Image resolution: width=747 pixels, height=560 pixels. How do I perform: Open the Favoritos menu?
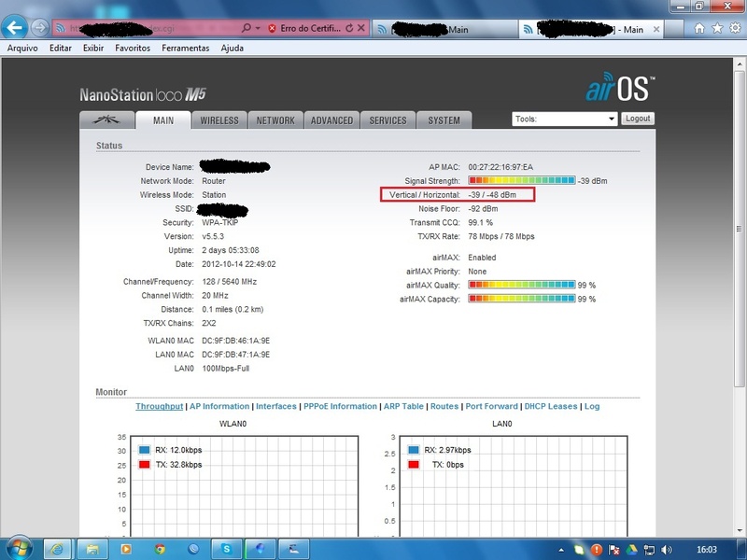133,49
